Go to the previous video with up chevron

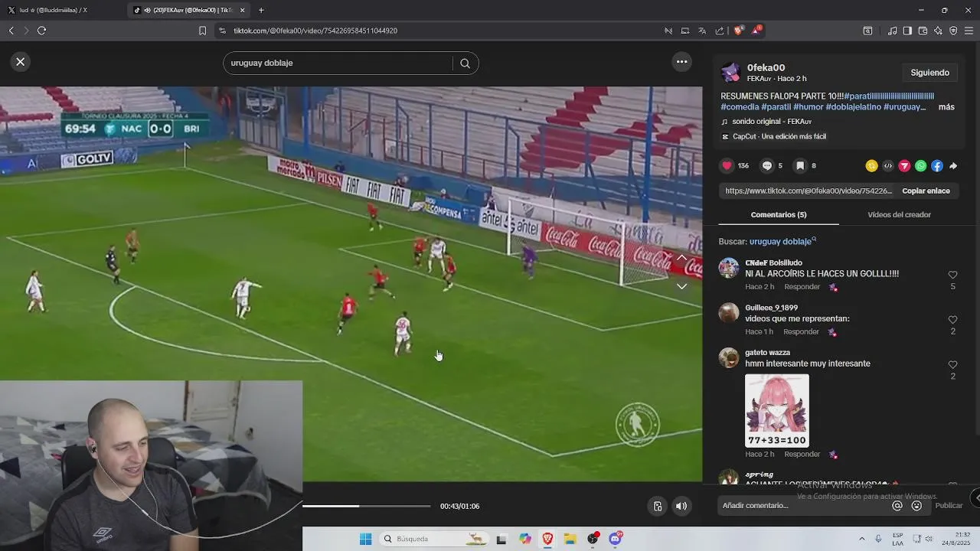[x=681, y=258]
